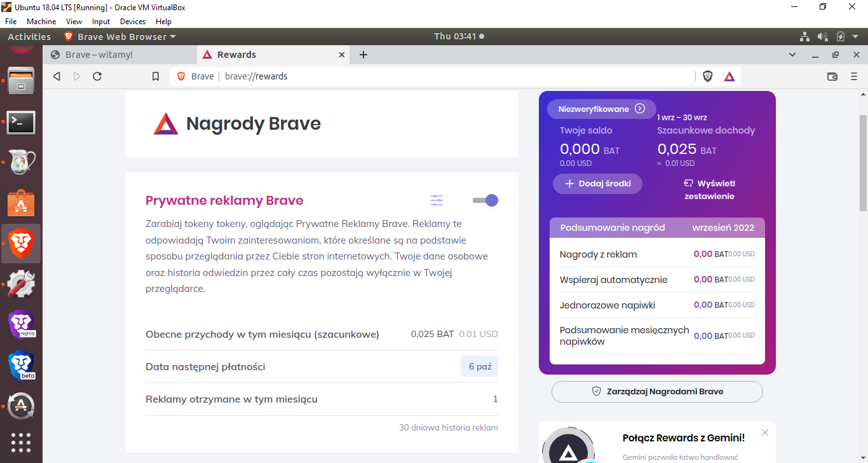Viewport: 868px width, 463px height.
Task: Open Brave Rewards via the triangle BAT toolbar icon
Action: point(729,76)
